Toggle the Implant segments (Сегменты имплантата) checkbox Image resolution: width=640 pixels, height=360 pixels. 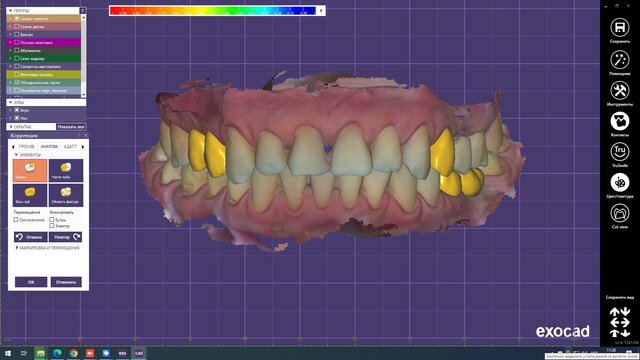tap(17, 66)
